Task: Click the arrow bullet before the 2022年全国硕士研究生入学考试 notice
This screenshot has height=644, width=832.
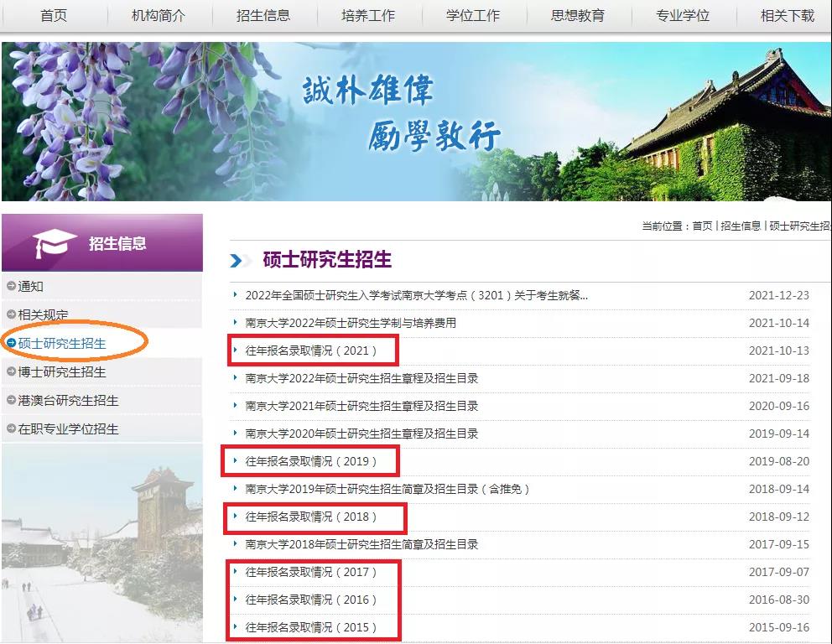Action: (235, 294)
